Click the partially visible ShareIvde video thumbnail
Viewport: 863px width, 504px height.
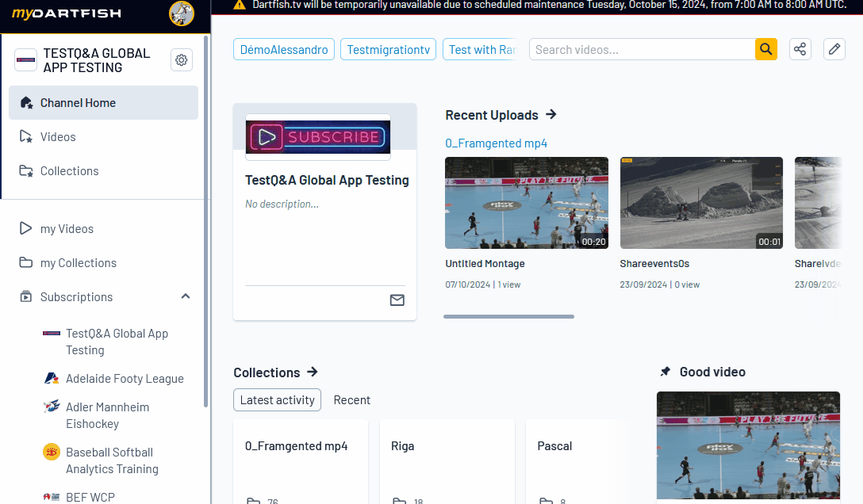(819, 203)
